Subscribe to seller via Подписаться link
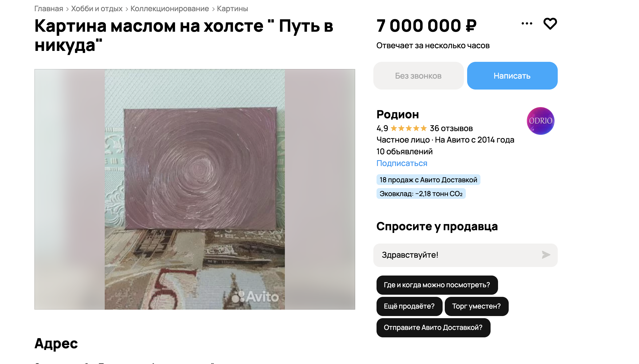Viewport: 639px width, 364px height. (x=402, y=163)
